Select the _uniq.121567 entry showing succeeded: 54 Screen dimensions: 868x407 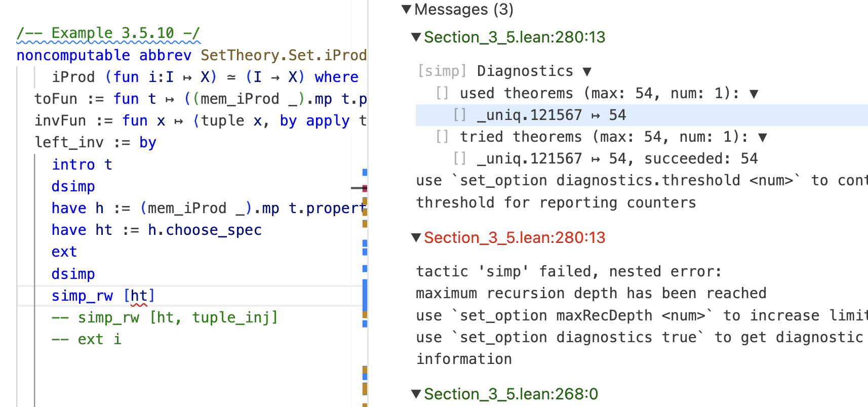click(617, 159)
